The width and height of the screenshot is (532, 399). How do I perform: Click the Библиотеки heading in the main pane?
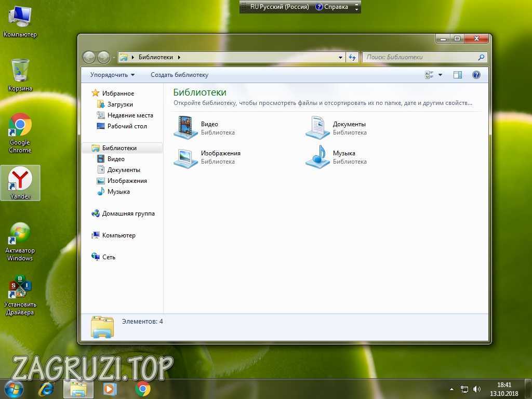(200, 92)
